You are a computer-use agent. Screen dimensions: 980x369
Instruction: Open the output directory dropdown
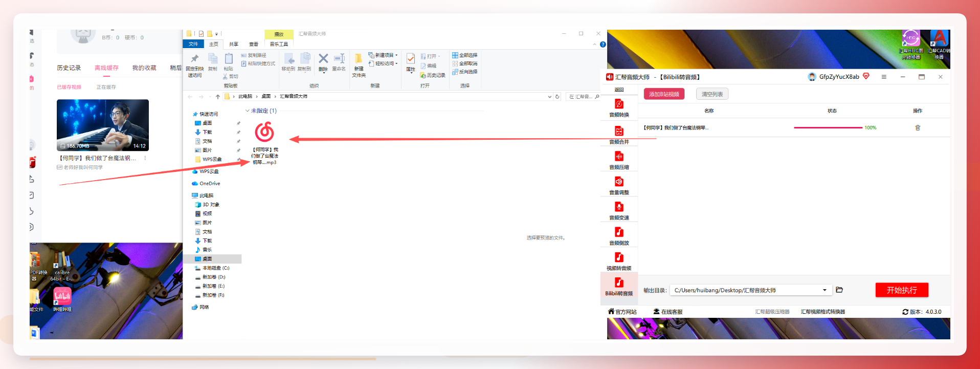point(825,290)
